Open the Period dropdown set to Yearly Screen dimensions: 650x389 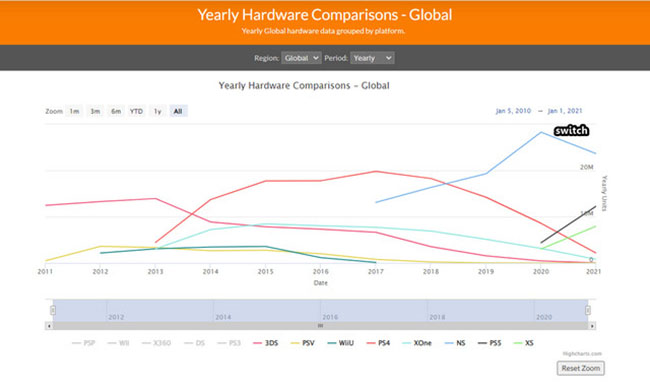[x=372, y=58]
